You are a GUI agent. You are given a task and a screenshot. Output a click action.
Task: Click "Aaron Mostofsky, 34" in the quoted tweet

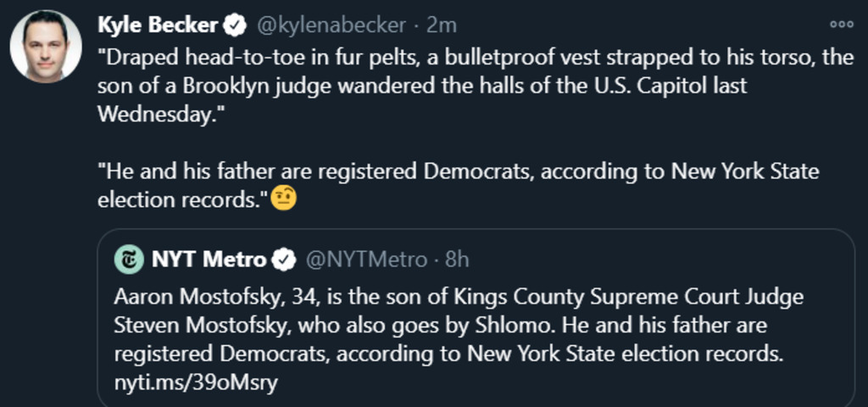pyautogui.click(x=200, y=298)
